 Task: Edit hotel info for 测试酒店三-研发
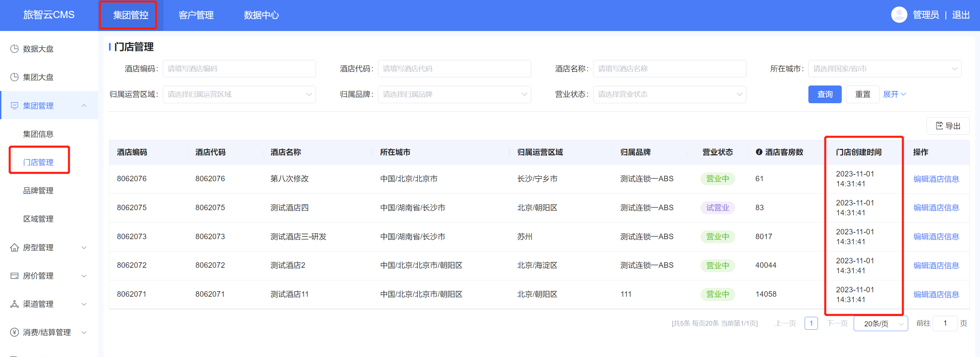coord(936,237)
